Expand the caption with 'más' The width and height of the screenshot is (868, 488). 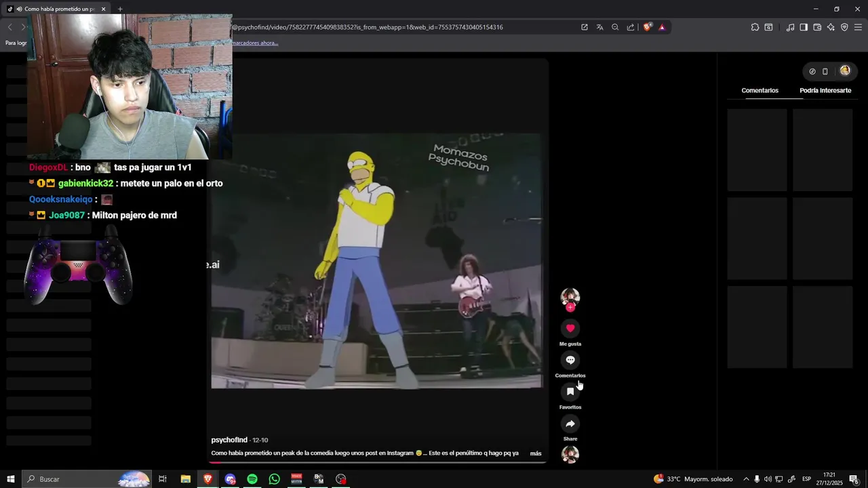click(536, 453)
